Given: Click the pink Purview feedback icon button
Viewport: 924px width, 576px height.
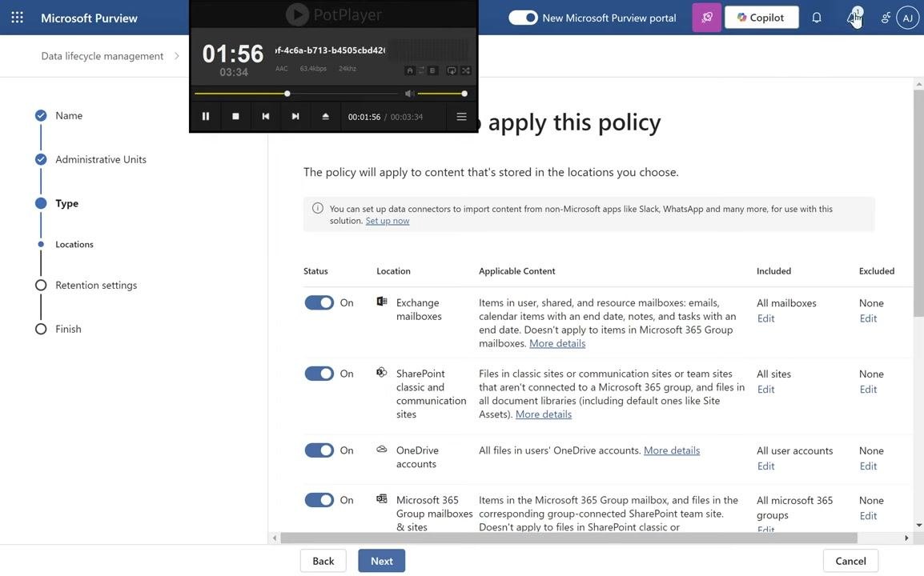Looking at the screenshot, I should click(706, 18).
